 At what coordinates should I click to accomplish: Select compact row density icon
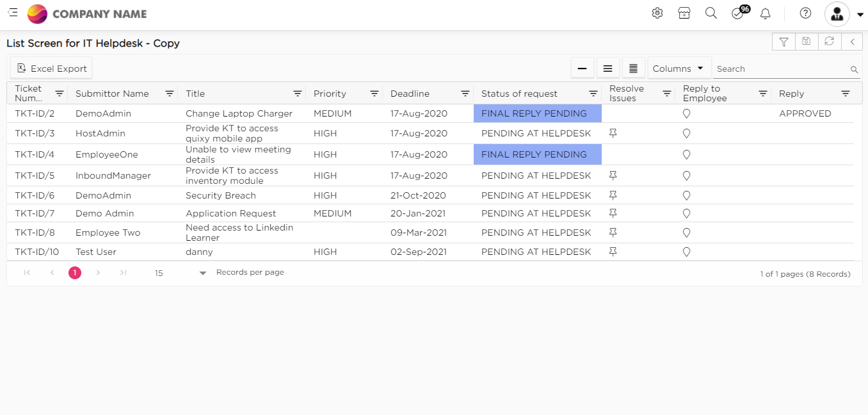583,69
